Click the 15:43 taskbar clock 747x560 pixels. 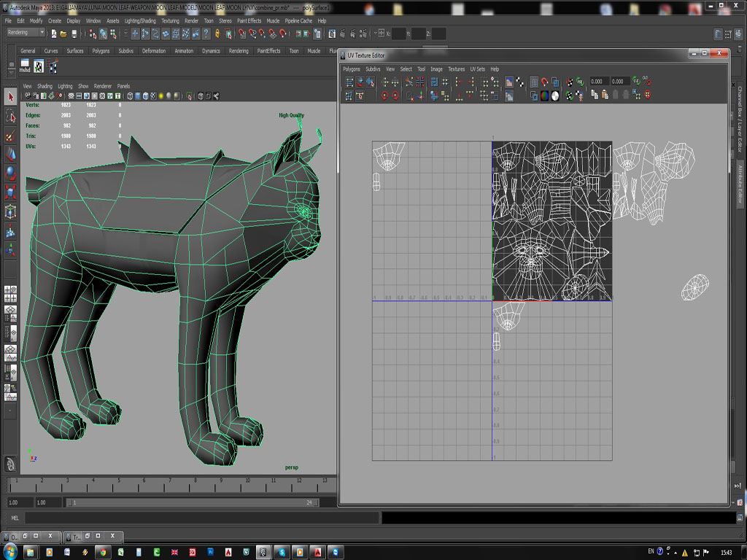click(x=726, y=553)
